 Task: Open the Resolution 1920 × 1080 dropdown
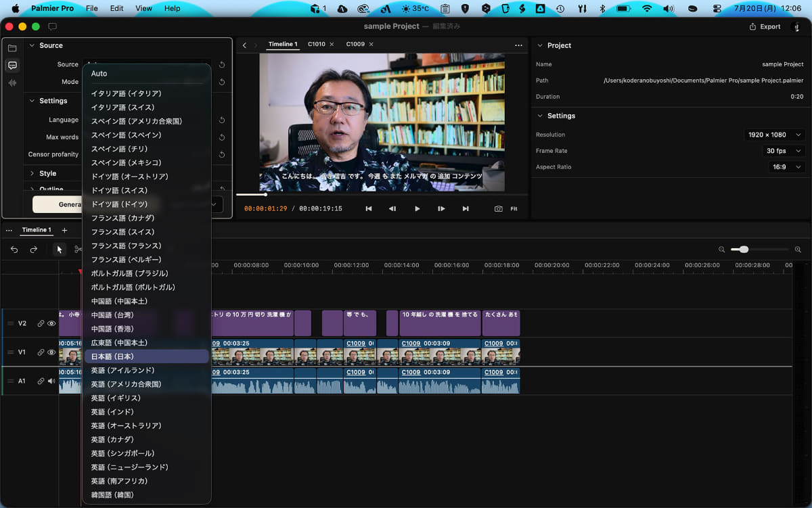tap(774, 135)
